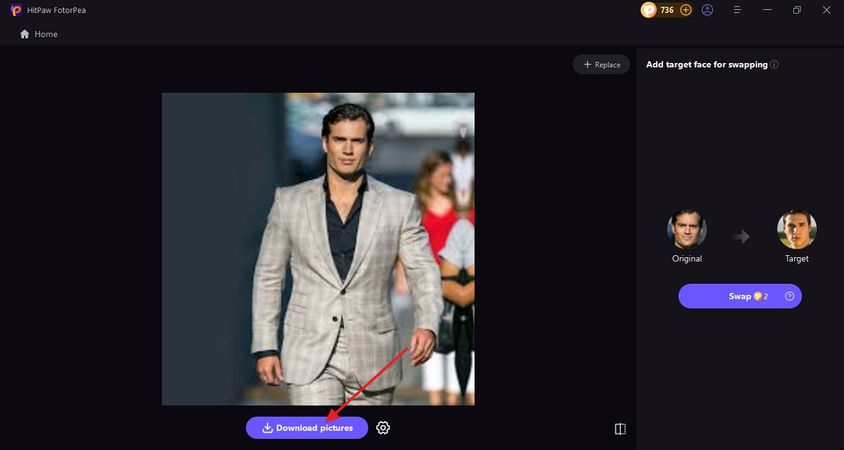
Task: Click the 'Original' label text
Action: click(687, 258)
